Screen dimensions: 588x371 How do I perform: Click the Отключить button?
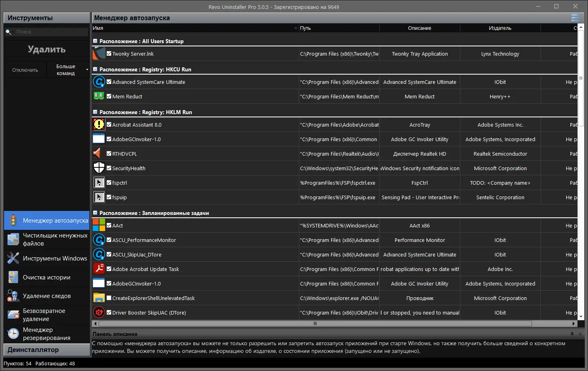[x=25, y=70]
